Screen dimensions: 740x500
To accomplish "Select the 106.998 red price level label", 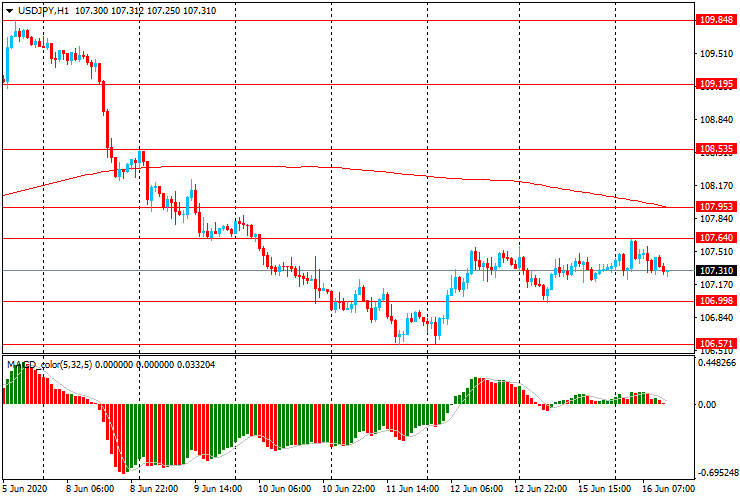I will click(716, 301).
